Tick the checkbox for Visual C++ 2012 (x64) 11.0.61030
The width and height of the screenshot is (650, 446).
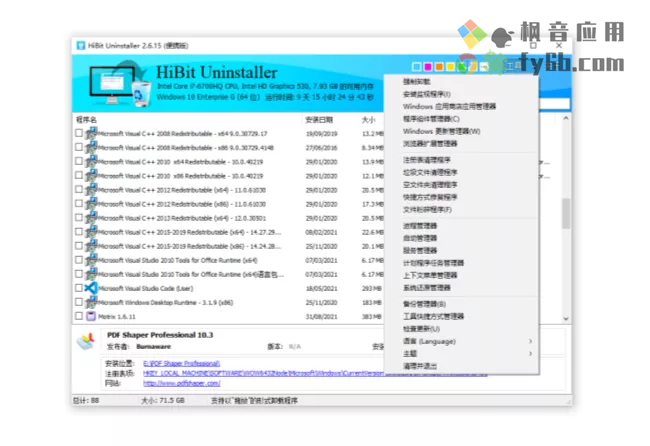79,189
